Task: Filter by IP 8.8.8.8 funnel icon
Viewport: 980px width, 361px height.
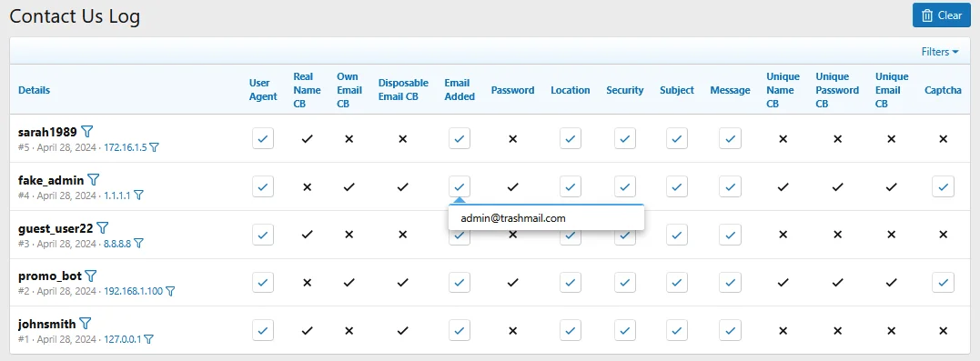Action: pos(138,244)
